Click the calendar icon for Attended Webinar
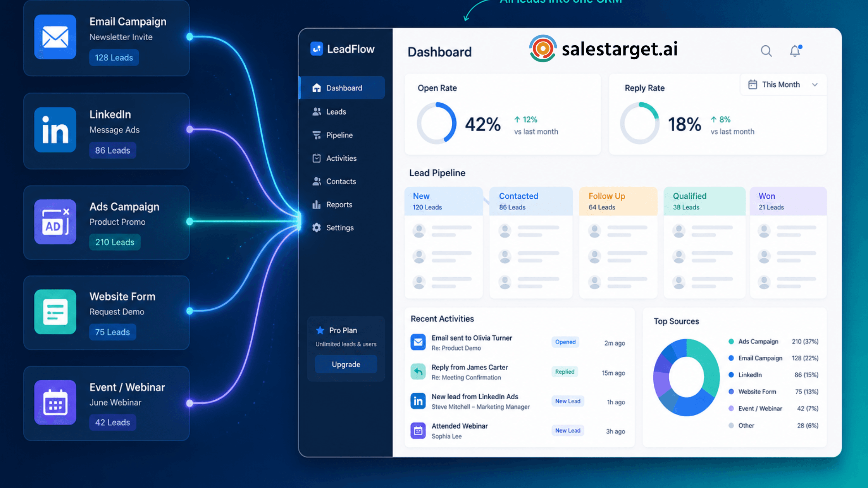The width and height of the screenshot is (868, 488). pos(418,430)
